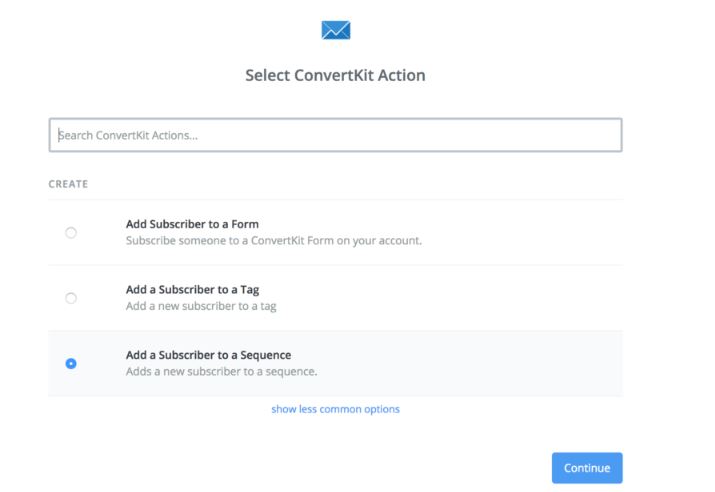Click the 'Add Subscriber to a Form' title
The width and height of the screenshot is (715, 492).
(x=192, y=224)
